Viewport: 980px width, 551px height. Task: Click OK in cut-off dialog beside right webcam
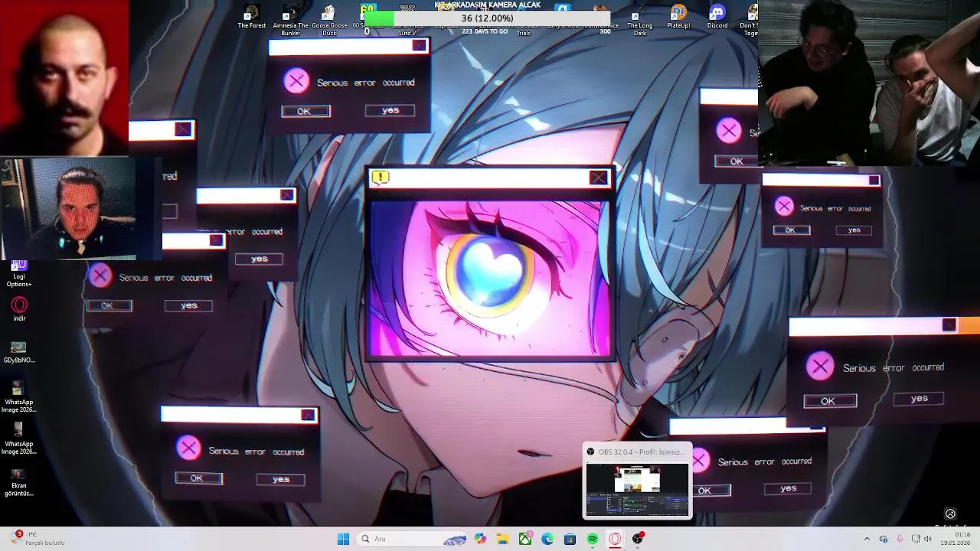736,161
